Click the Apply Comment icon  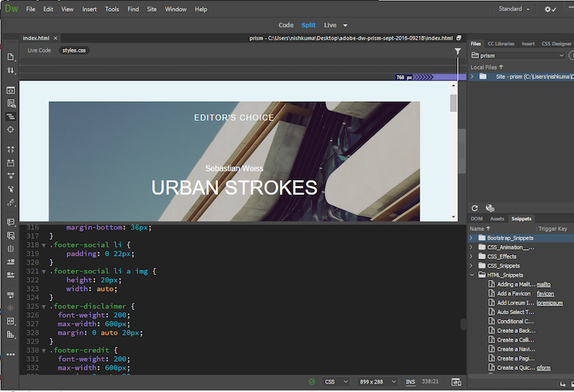(10, 222)
